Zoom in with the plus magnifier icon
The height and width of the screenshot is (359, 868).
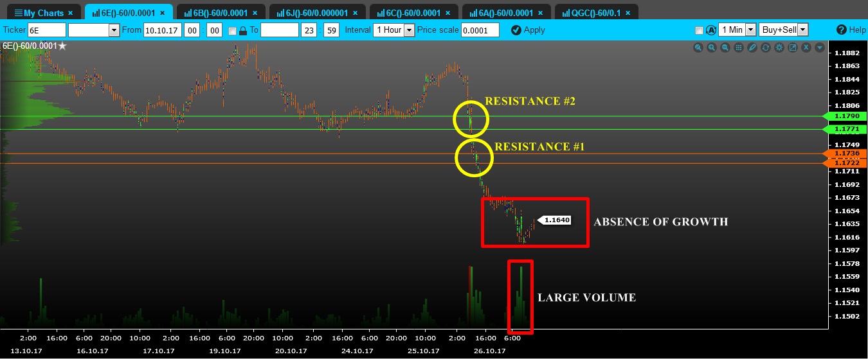tap(712, 48)
